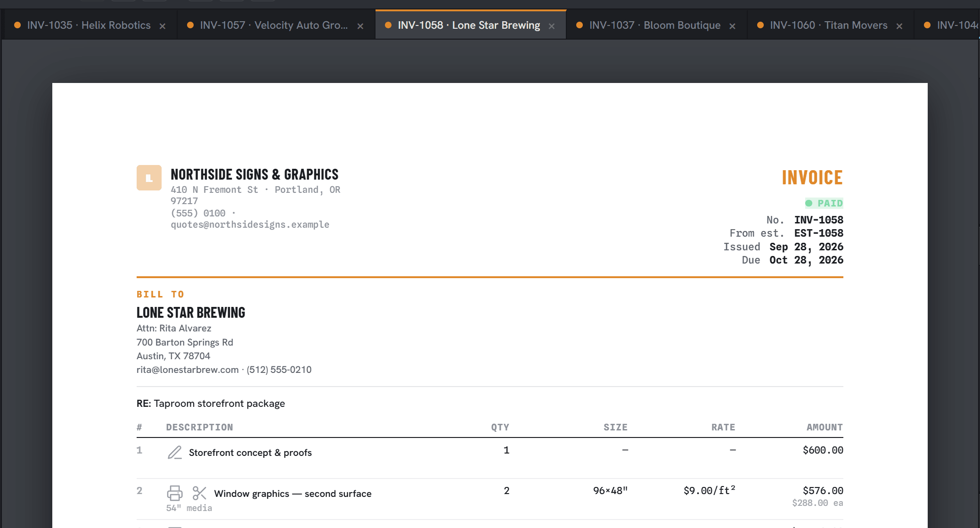The width and height of the screenshot is (980, 528).
Task: Close the INV-1035 Helix Robotics tab
Action: pyautogui.click(x=163, y=26)
